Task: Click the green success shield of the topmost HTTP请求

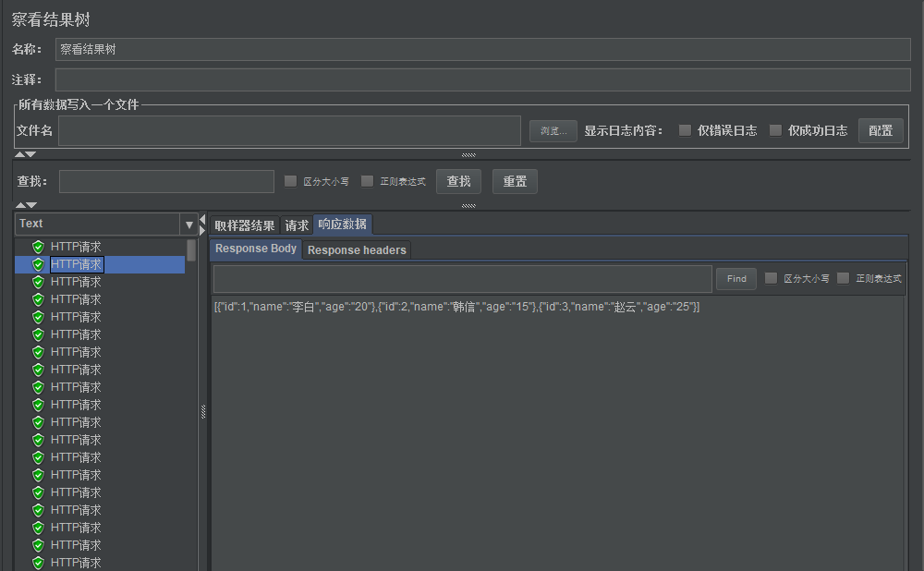Action: [x=38, y=247]
